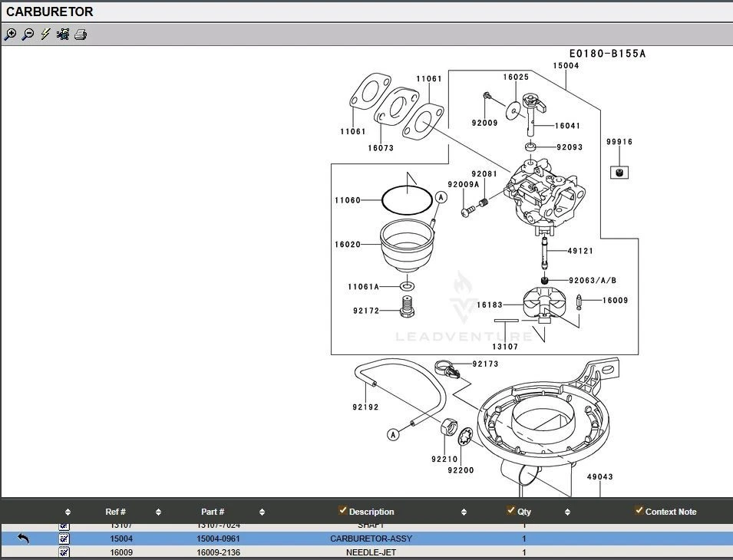Click the zoom out magnifier icon
The width and height of the screenshot is (733, 560).
point(28,34)
